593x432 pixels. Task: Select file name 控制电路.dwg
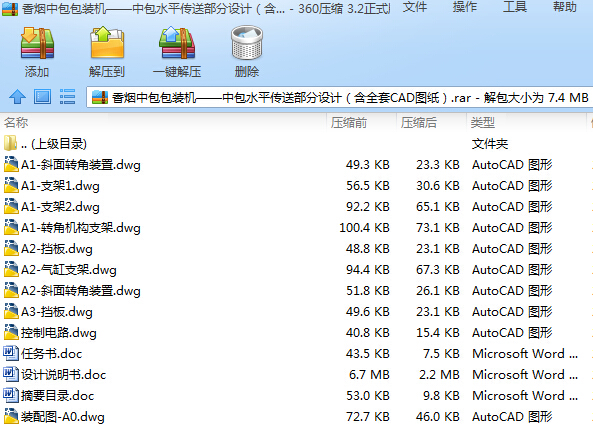click(x=59, y=333)
